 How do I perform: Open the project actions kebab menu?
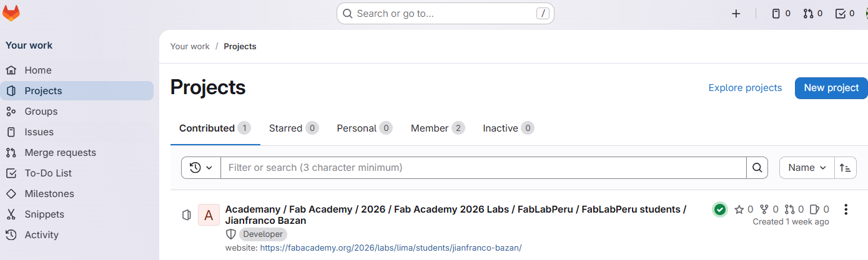tap(846, 209)
